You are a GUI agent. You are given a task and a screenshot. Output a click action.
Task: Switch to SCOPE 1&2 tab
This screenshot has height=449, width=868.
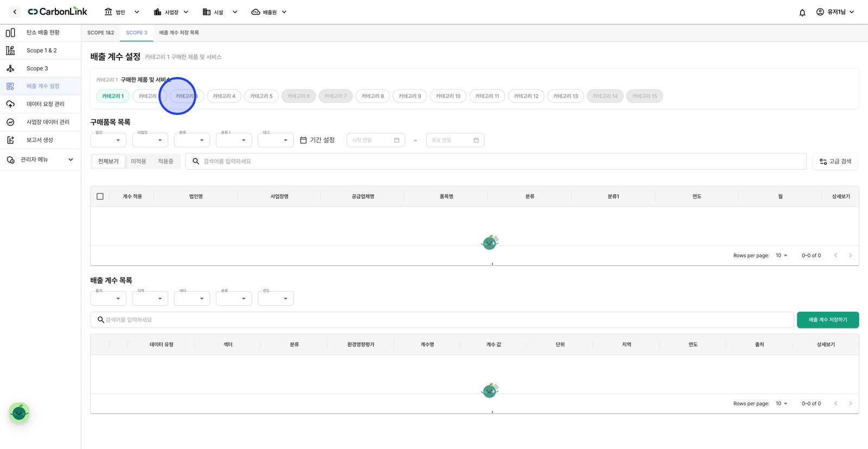click(101, 33)
